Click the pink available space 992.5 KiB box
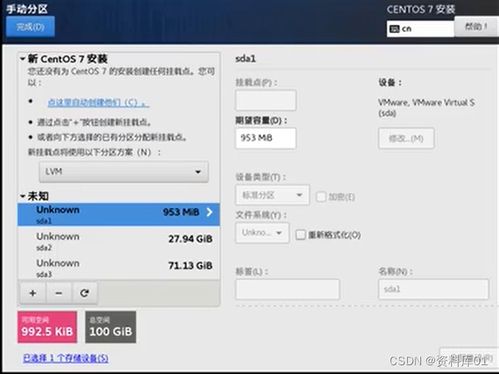 (x=47, y=327)
